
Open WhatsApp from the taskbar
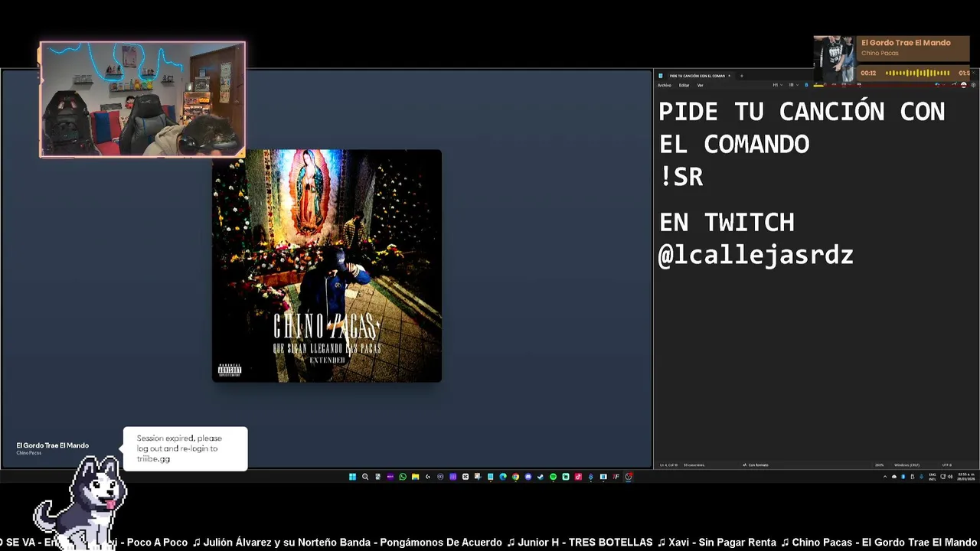pos(403,477)
